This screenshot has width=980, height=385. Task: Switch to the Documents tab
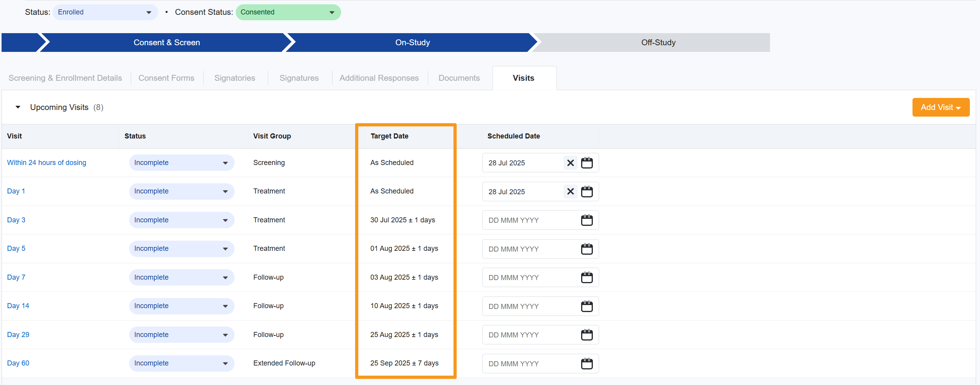pyautogui.click(x=459, y=78)
